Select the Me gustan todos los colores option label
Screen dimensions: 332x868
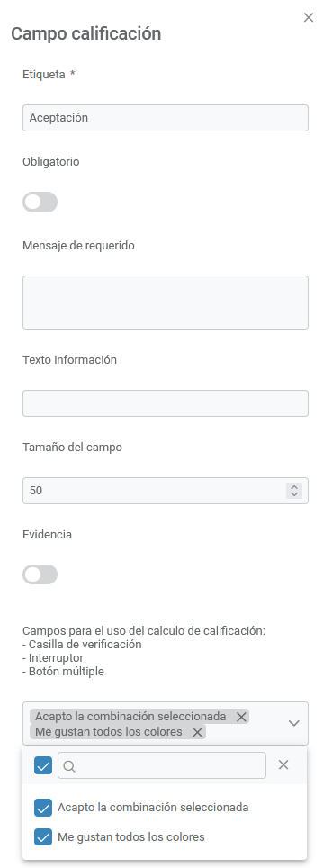(x=131, y=837)
